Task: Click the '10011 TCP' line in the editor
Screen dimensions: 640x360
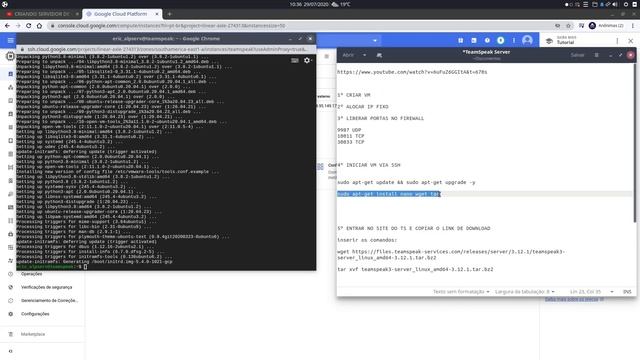Action: [x=351, y=136]
